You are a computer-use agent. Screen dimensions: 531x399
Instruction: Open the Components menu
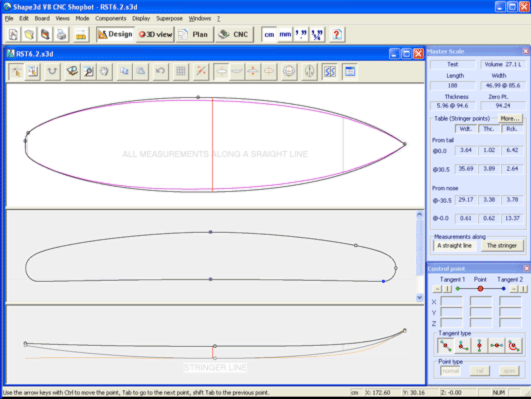pos(111,19)
